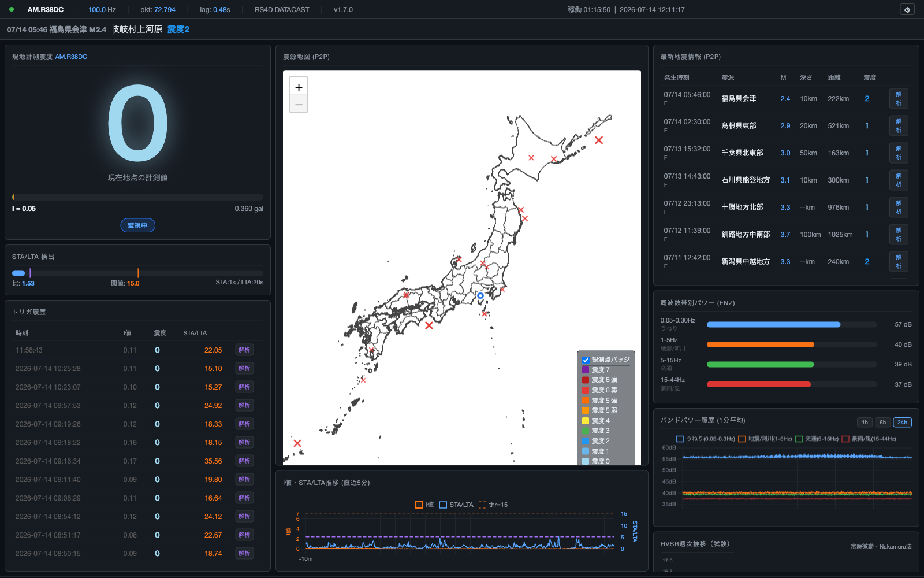The image size is (924, 578).
Task: Click the 震度2 banner text
Action: [x=178, y=29]
